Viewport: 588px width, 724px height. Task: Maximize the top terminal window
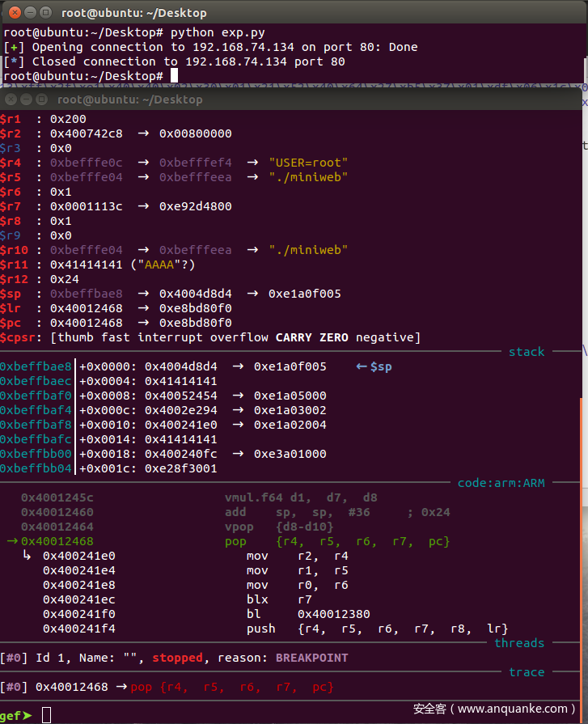pyautogui.click(x=45, y=13)
